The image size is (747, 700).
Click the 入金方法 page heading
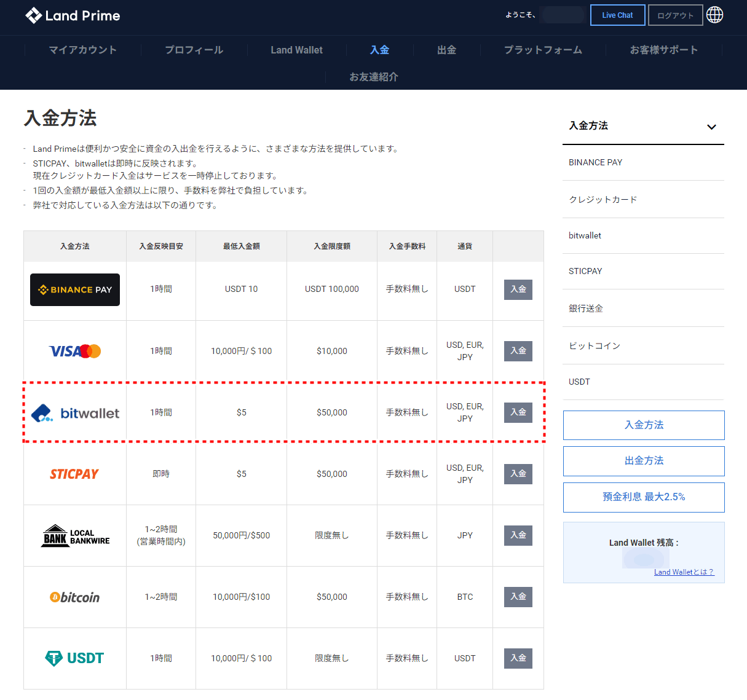[60, 118]
